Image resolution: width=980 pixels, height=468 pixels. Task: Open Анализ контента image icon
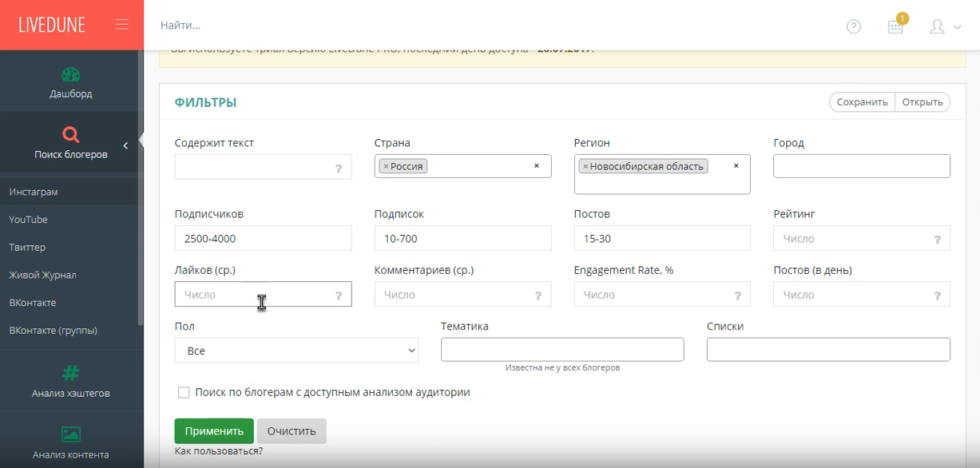pos(70,434)
